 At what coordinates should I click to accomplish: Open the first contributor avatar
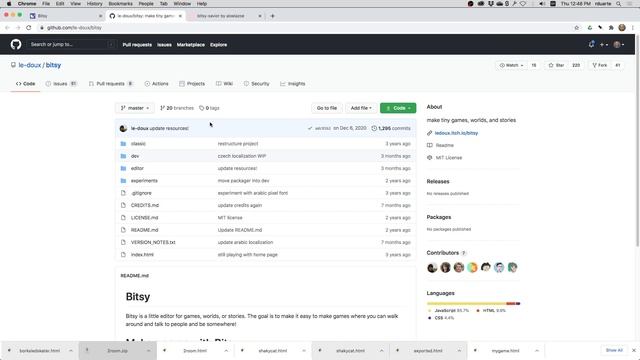(432, 267)
